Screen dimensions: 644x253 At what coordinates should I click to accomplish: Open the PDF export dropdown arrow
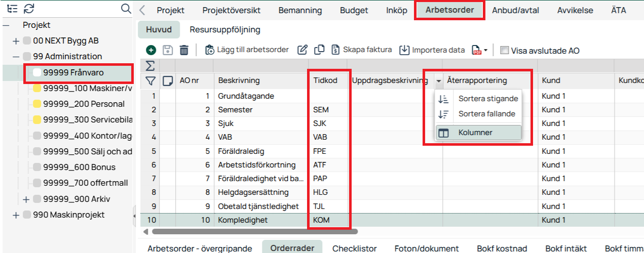(x=486, y=50)
